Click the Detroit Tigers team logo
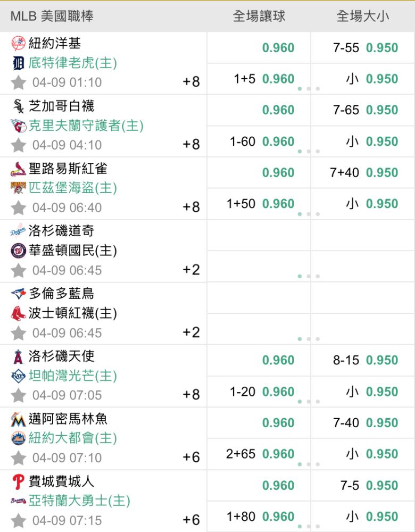This screenshot has width=415, height=532. click(18, 64)
